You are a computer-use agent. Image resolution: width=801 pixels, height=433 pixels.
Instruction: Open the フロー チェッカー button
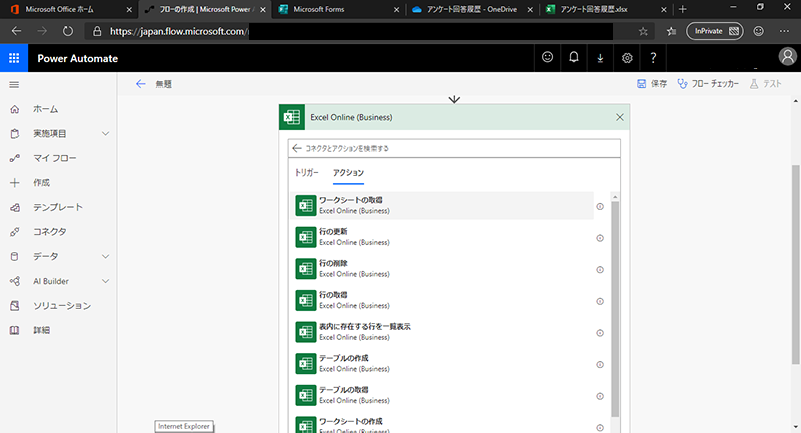point(708,84)
